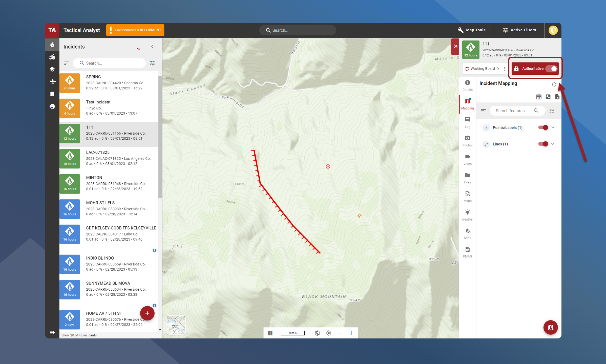
Task: Toggle the Authoritative switch
Action: (551, 69)
